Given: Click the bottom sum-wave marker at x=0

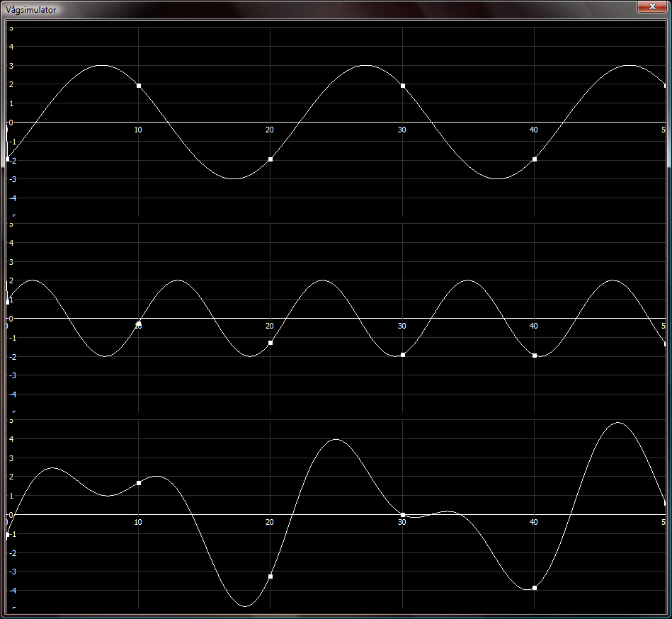Looking at the screenshot, I should [x=7, y=535].
